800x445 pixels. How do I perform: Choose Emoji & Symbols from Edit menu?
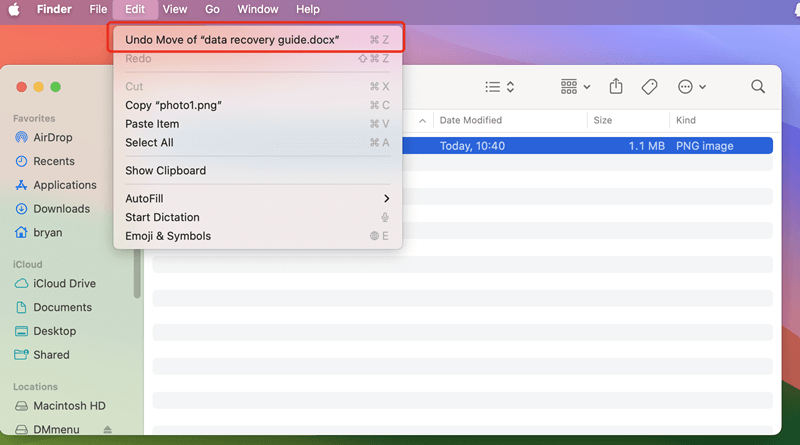(257, 236)
